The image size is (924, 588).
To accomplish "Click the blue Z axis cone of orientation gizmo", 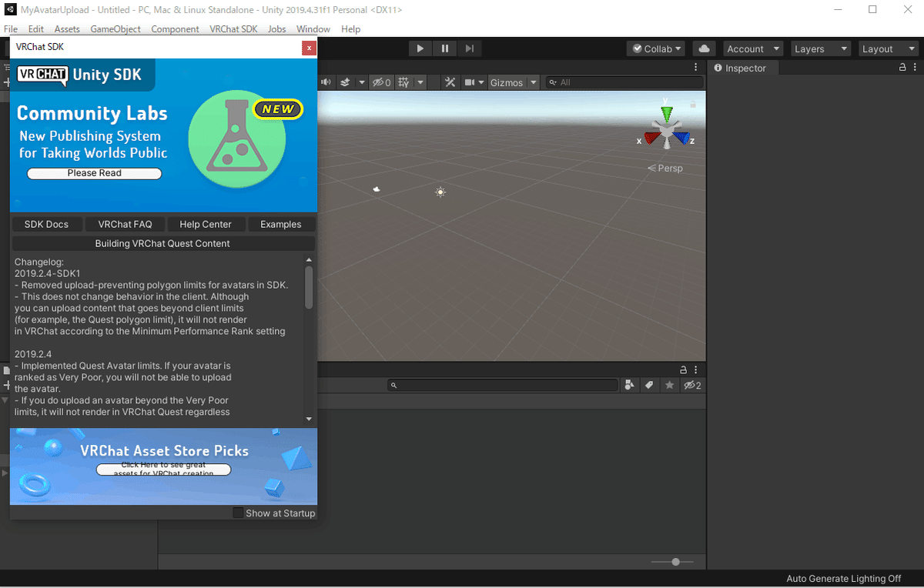I will tap(682, 139).
